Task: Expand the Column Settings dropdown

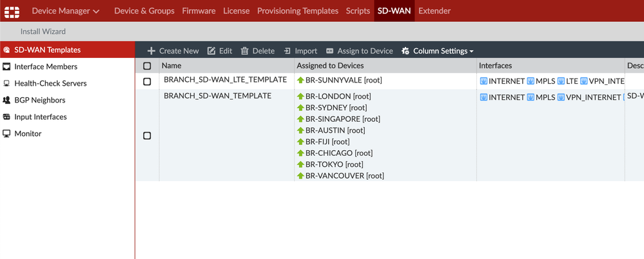Action: tap(438, 51)
